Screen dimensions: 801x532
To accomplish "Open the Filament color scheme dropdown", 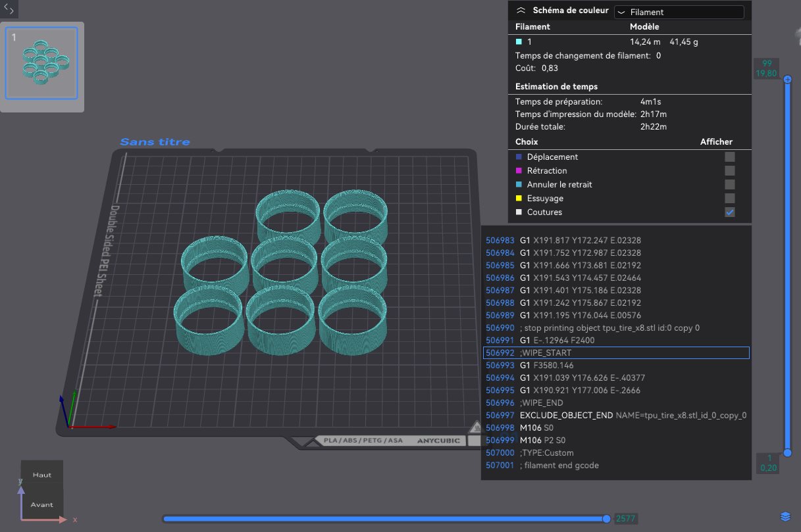I will (x=679, y=12).
